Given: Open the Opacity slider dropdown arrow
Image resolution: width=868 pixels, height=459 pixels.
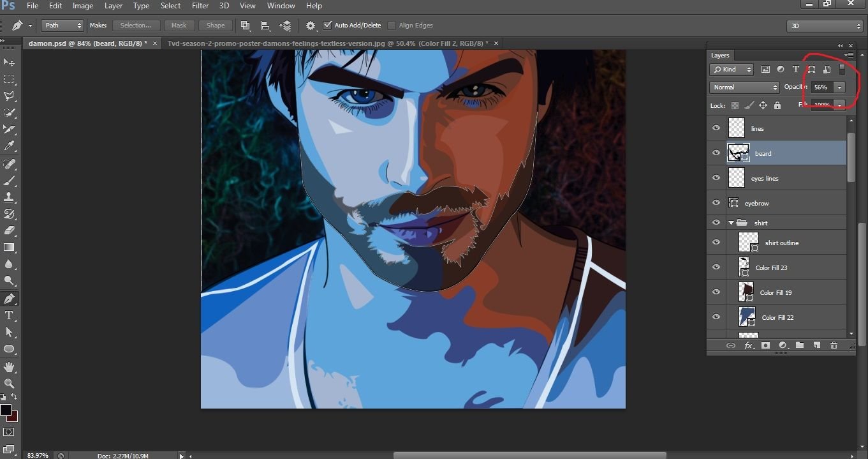Looking at the screenshot, I should (x=839, y=87).
